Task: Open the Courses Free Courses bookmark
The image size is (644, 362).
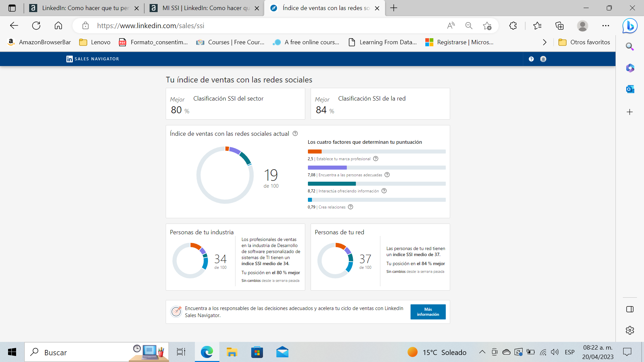Action: (230, 42)
